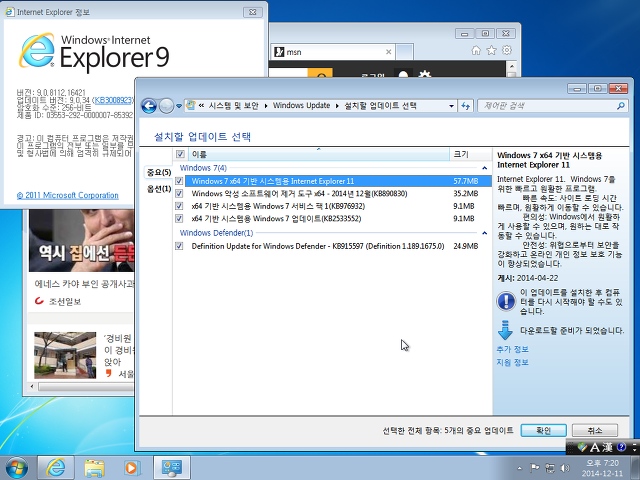Screen dimensions: 640x480
Task: Go back with the blue back arrow
Action: tap(149, 106)
